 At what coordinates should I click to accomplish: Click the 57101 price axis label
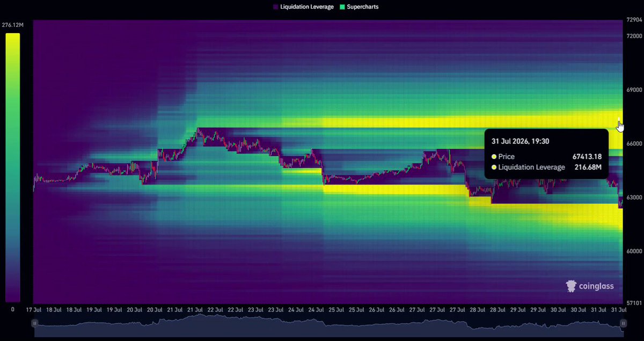coord(633,303)
